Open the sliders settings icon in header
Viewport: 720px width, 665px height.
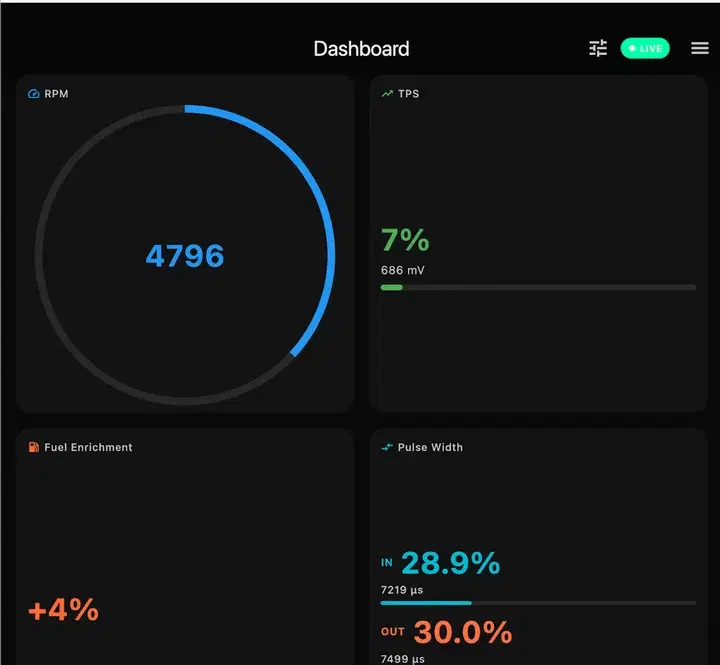598,48
